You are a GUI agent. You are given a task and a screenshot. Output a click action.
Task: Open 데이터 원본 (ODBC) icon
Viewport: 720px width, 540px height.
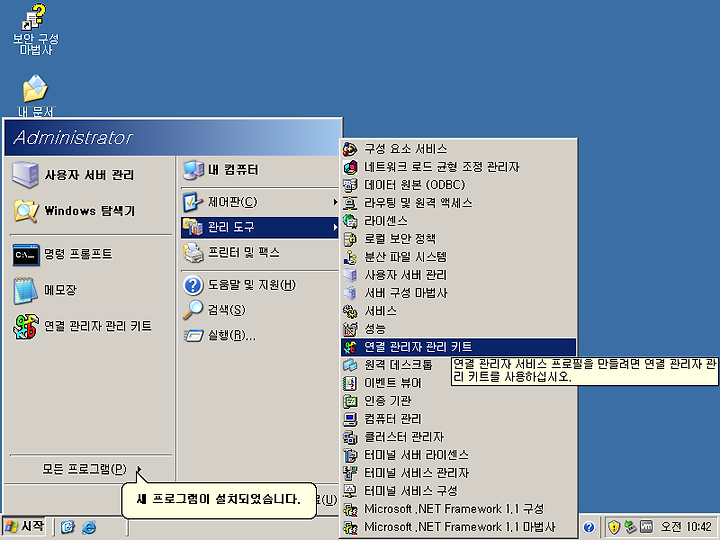pyautogui.click(x=350, y=185)
